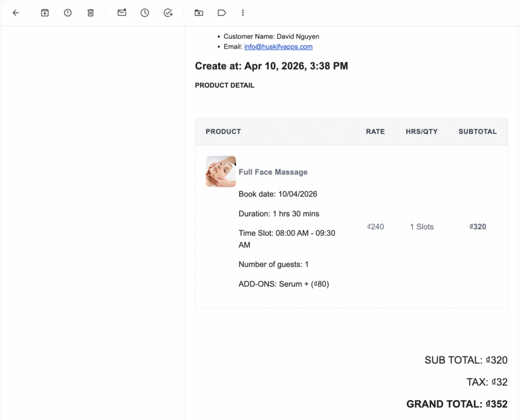Report this email as spam

click(68, 13)
